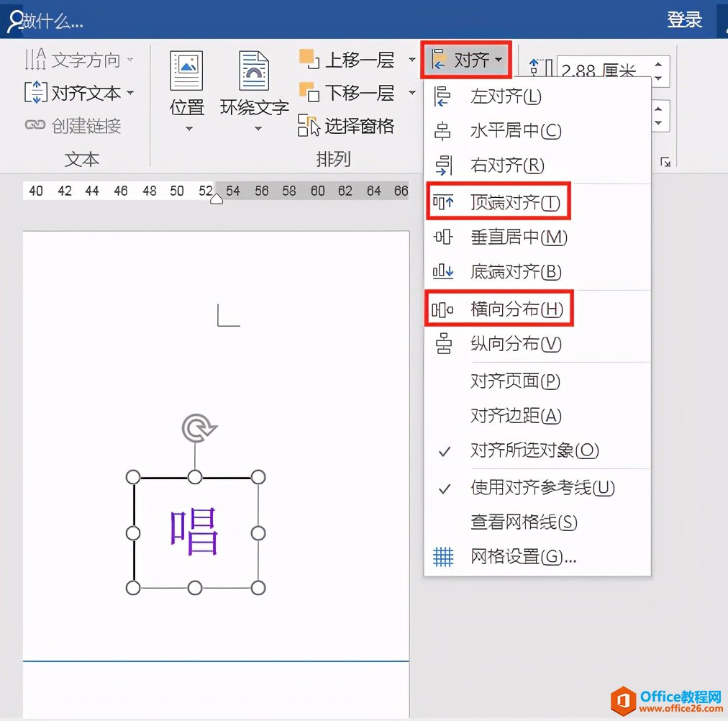Click Bring Forward (上移一层) button
The width and height of the screenshot is (728, 721).
pyautogui.click(x=347, y=60)
